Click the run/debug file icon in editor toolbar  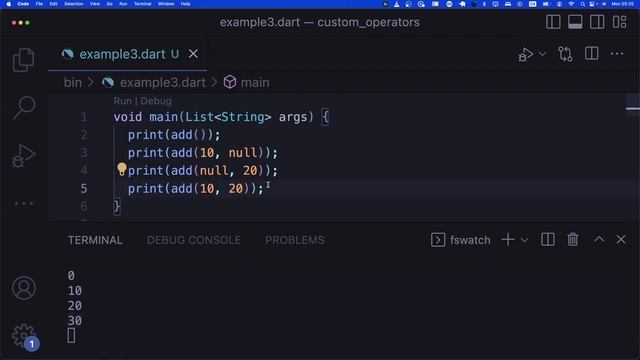click(x=525, y=54)
